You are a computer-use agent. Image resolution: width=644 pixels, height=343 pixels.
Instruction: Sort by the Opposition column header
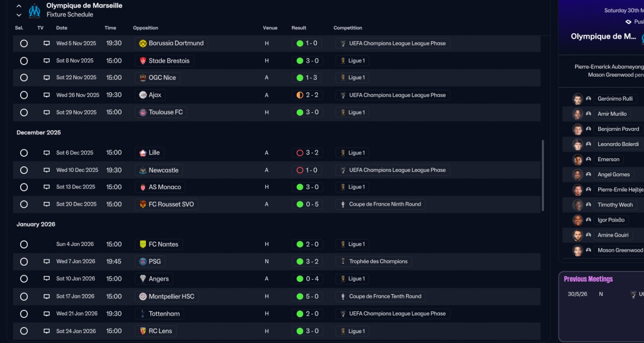pos(145,28)
